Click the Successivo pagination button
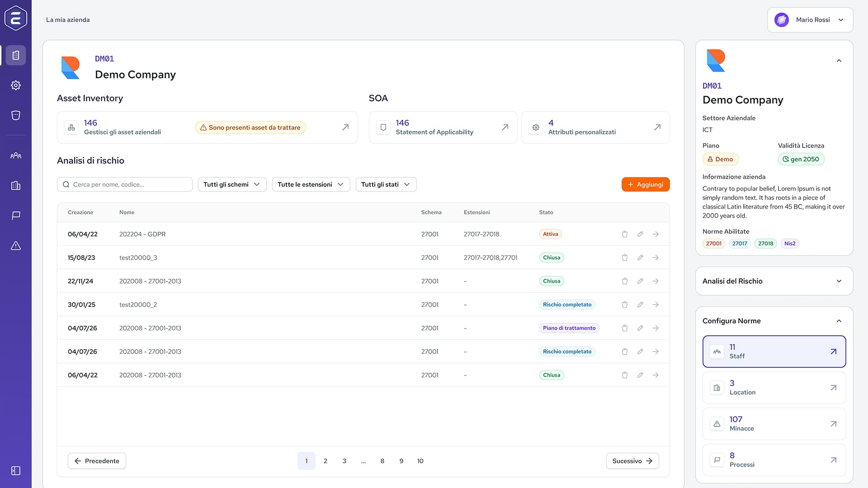868x488 pixels. click(632, 461)
